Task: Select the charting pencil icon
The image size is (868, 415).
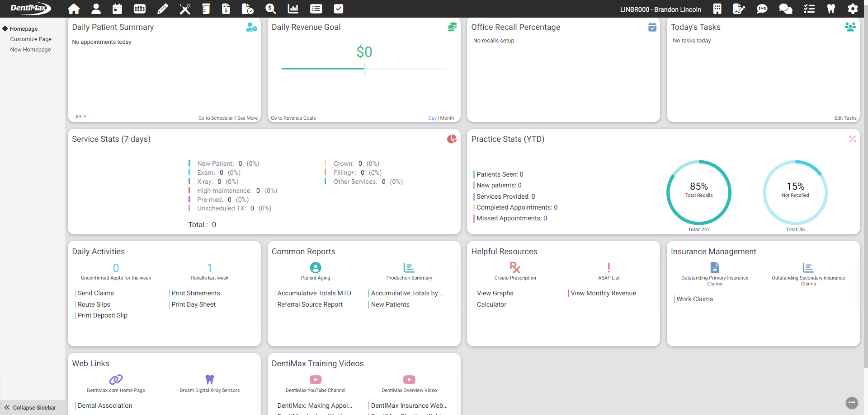Action: click(163, 9)
